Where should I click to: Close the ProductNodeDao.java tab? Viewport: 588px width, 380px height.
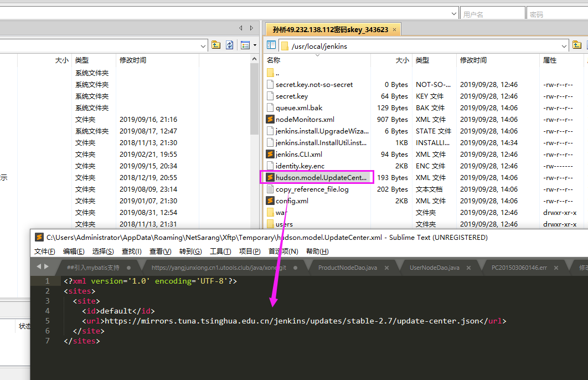click(x=386, y=266)
